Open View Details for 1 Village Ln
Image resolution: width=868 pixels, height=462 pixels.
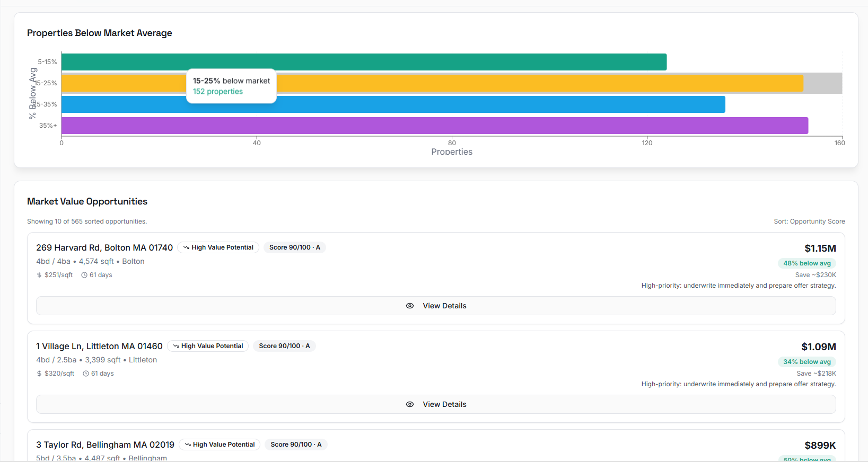pos(436,404)
